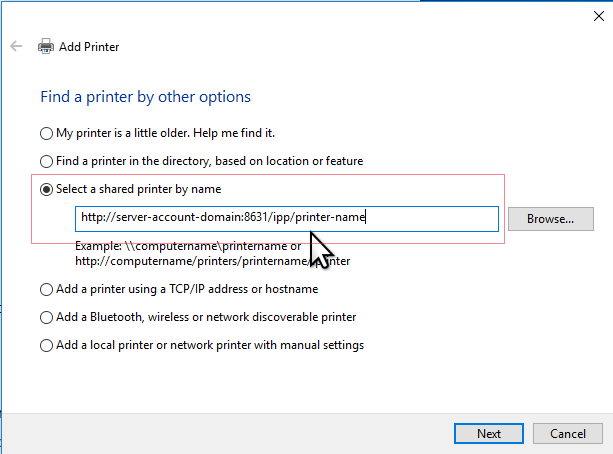Click the back arrow in the wizard header
The image size is (613, 454).
click(x=16, y=47)
